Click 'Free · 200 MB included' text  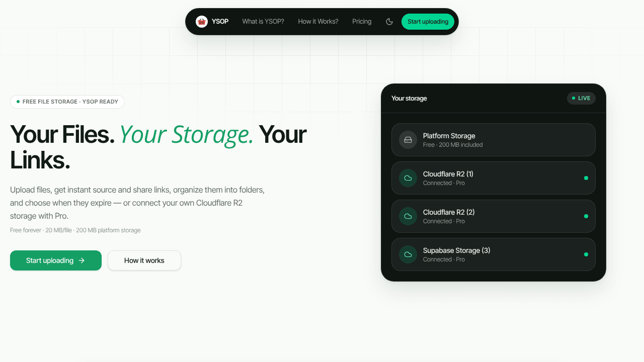coord(453,145)
